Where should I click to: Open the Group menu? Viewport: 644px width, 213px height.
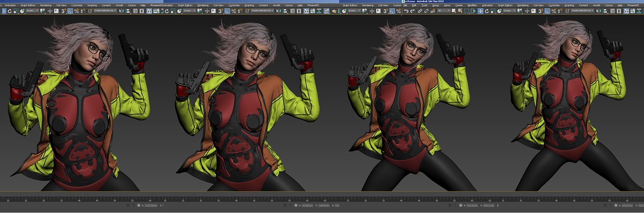coord(435,5)
